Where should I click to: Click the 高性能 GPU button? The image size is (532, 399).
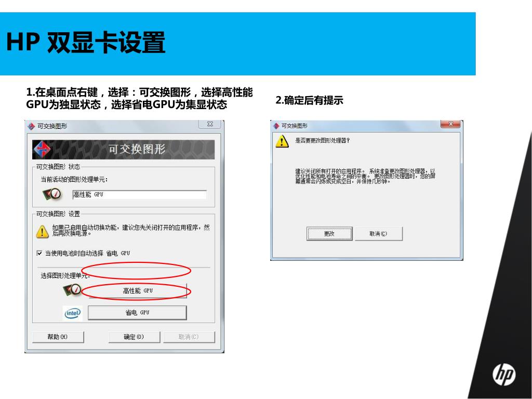tap(137, 291)
